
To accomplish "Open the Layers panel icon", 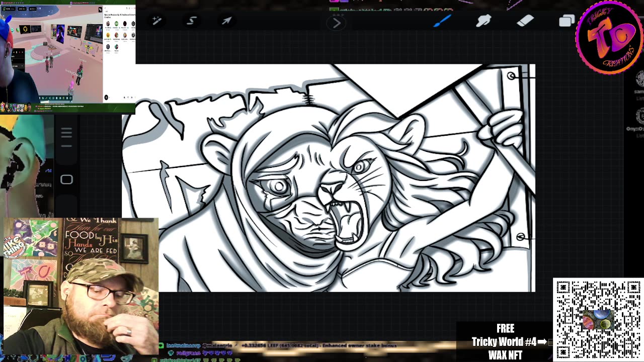I will (567, 21).
